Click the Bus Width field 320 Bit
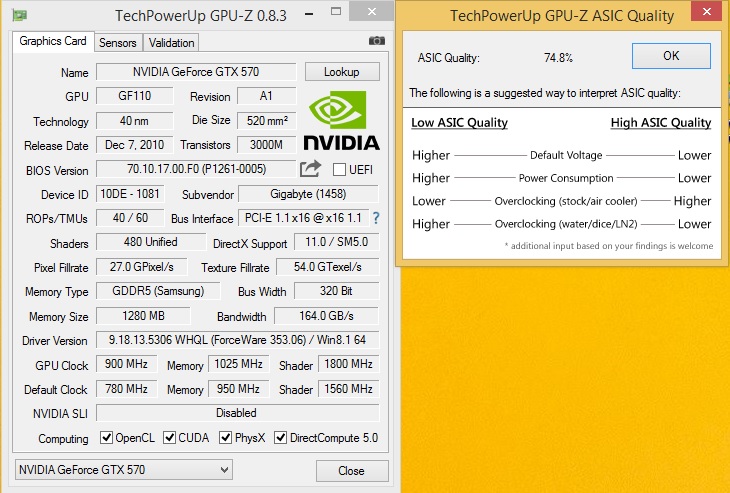The image size is (730, 493). click(337, 291)
